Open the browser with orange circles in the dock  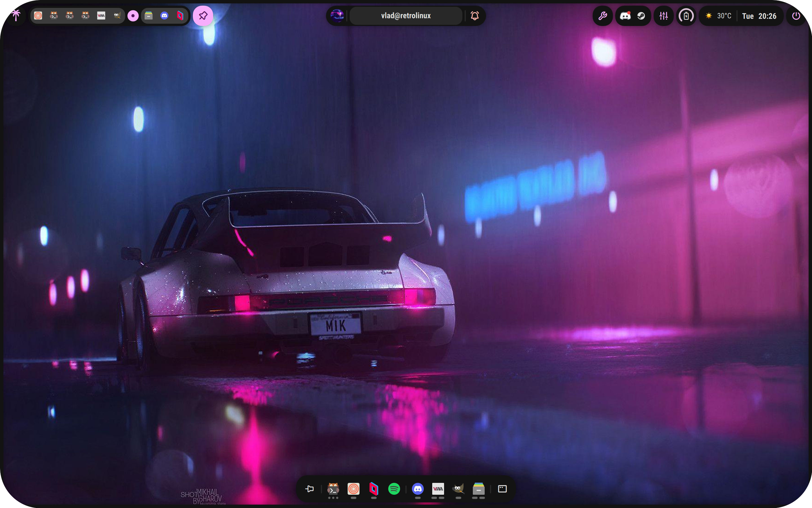[x=353, y=489]
